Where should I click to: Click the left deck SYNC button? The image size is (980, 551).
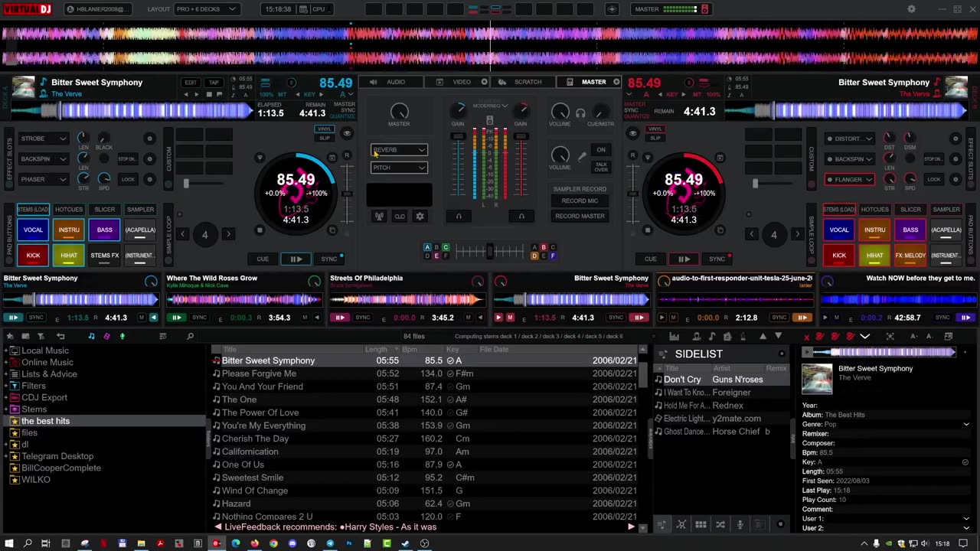(329, 259)
